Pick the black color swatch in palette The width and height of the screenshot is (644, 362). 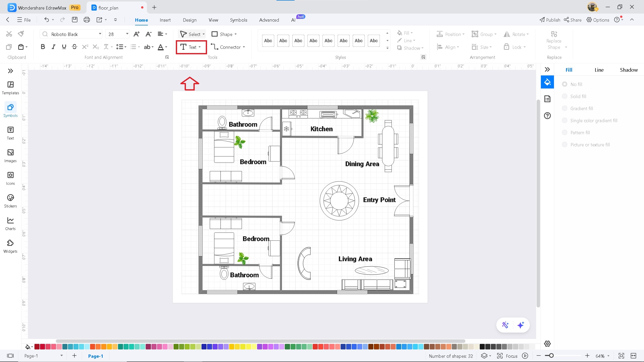pos(482,347)
